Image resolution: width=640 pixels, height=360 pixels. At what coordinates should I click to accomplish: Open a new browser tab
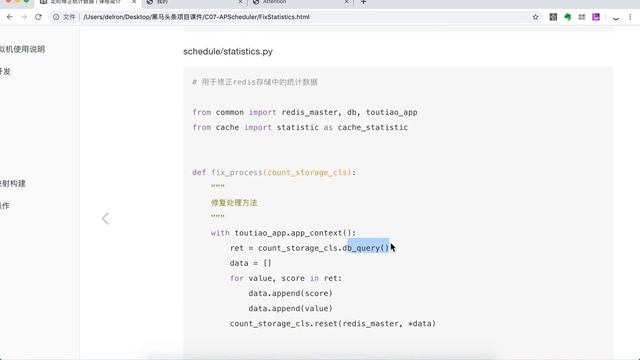coord(363,2)
